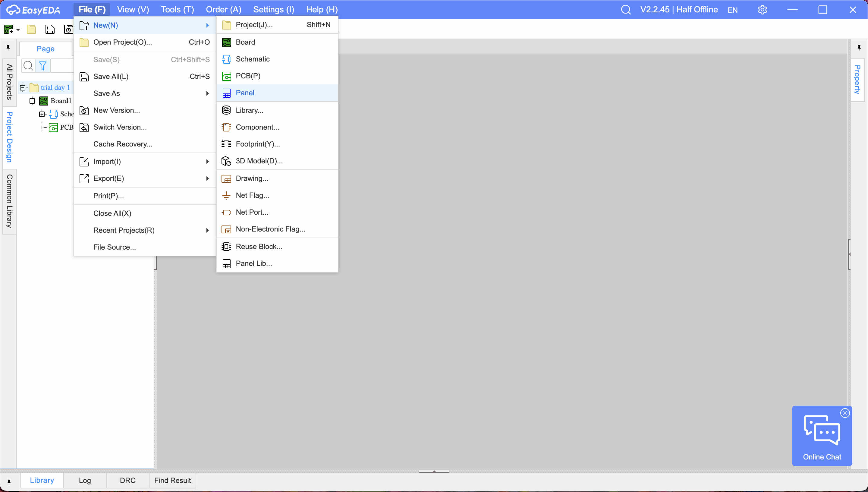Open the new board toolbar dropdown arrow

tap(18, 30)
